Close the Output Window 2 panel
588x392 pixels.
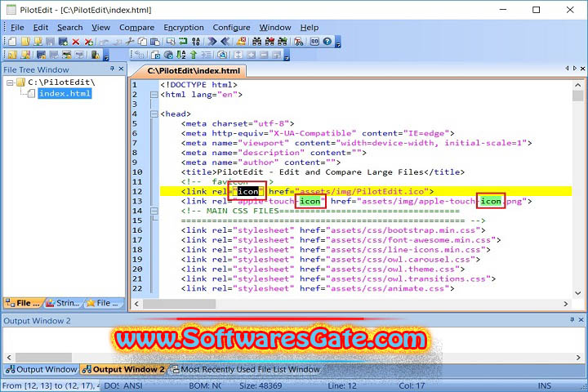pyautogui.click(x=581, y=319)
